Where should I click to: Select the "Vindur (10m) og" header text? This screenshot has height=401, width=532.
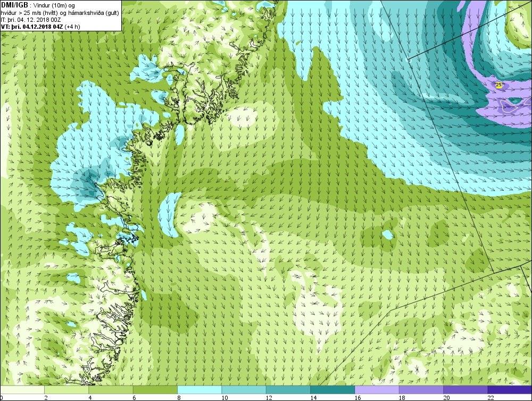point(54,6)
